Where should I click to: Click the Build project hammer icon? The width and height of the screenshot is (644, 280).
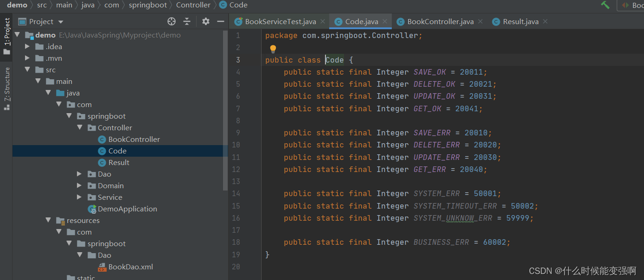(x=605, y=5)
